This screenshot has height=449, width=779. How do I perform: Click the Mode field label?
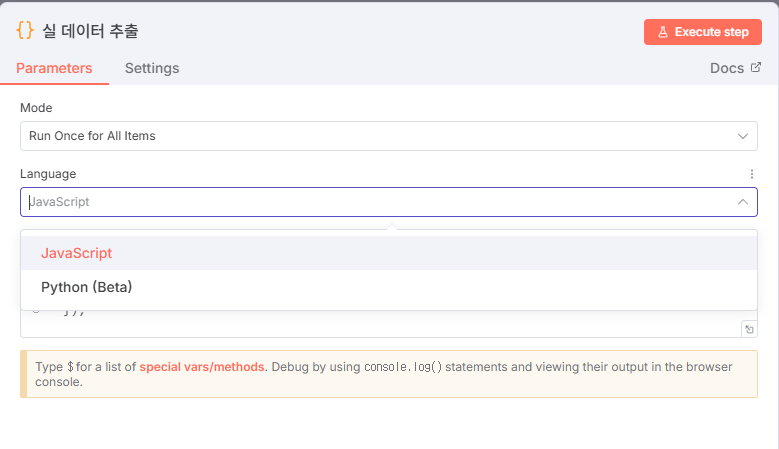(36, 108)
